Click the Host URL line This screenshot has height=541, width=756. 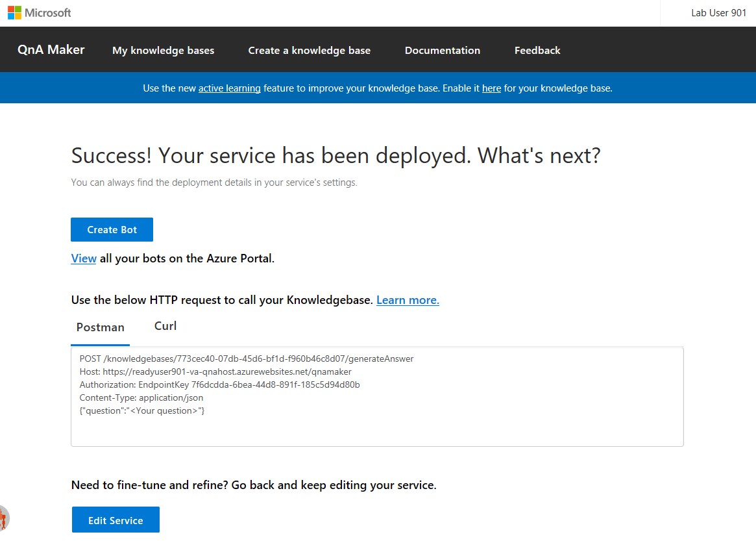[x=215, y=371]
